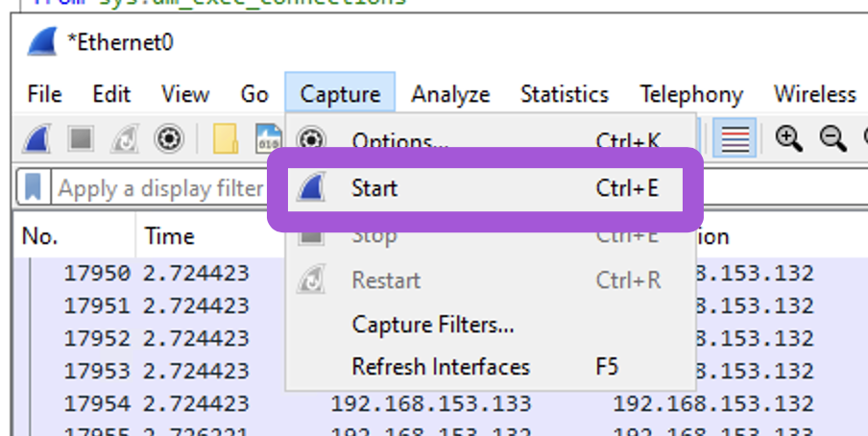868x436 pixels.
Task: Click source 192.168.153.133 in row 17954
Action: [x=431, y=403]
